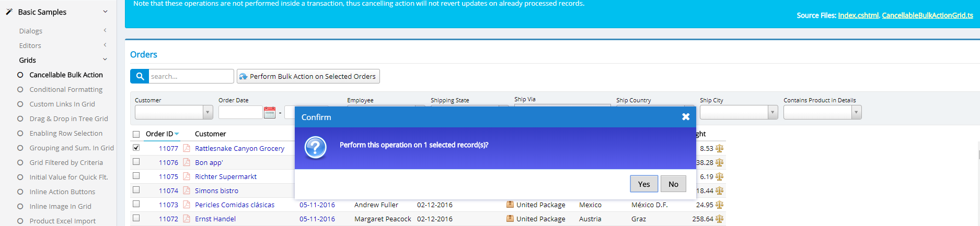Confirm the operation with Yes
This screenshot has width=980, height=226.
pos(644,184)
